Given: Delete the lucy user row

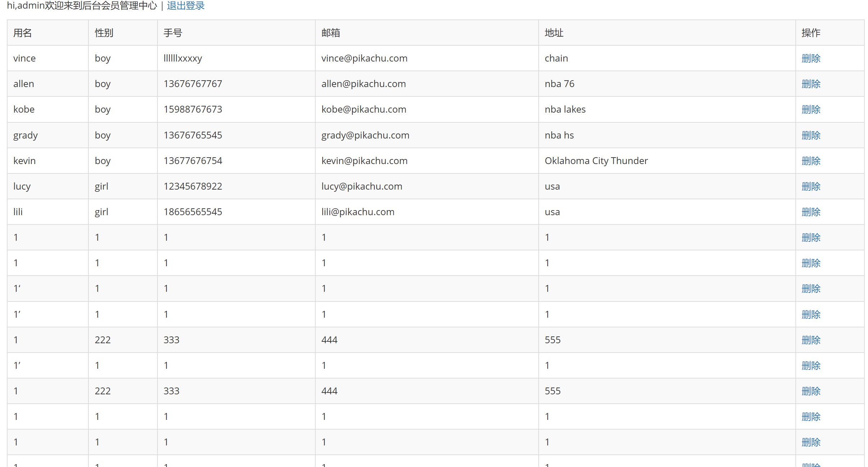Looking at the screenshot, I should point(811,186).
